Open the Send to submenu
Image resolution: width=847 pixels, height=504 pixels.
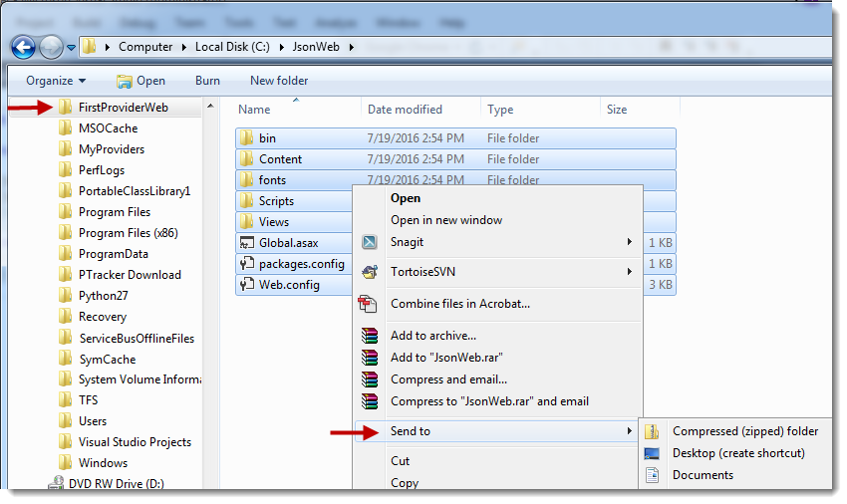pos(498,431)
